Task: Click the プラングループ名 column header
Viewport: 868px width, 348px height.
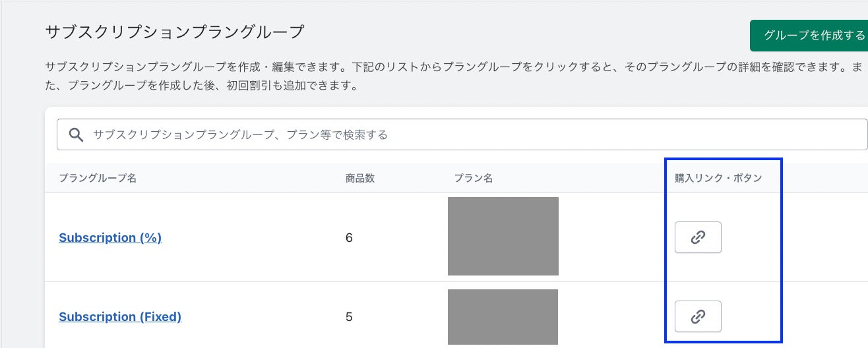Action: 98,179
